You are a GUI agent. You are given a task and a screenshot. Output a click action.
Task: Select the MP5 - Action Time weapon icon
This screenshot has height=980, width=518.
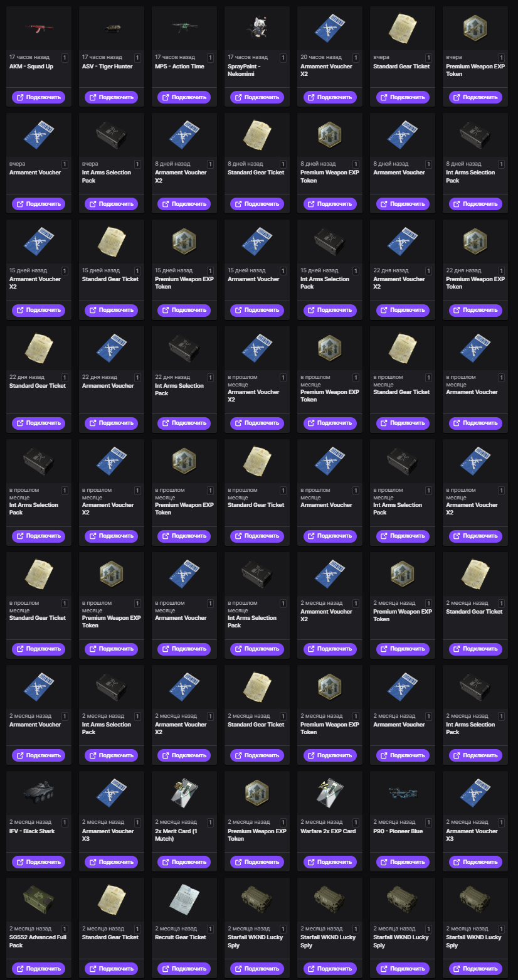coord(184,28)
